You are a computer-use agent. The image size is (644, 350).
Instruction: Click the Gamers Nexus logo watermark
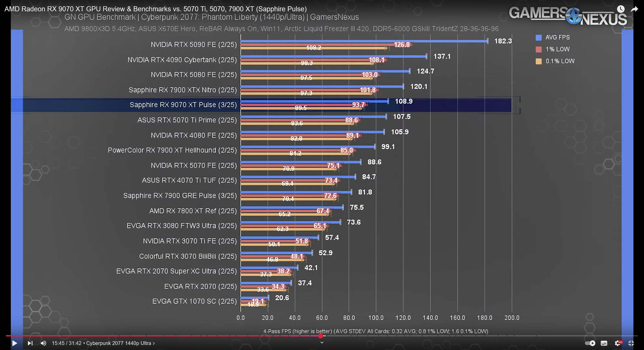point(568,16)
